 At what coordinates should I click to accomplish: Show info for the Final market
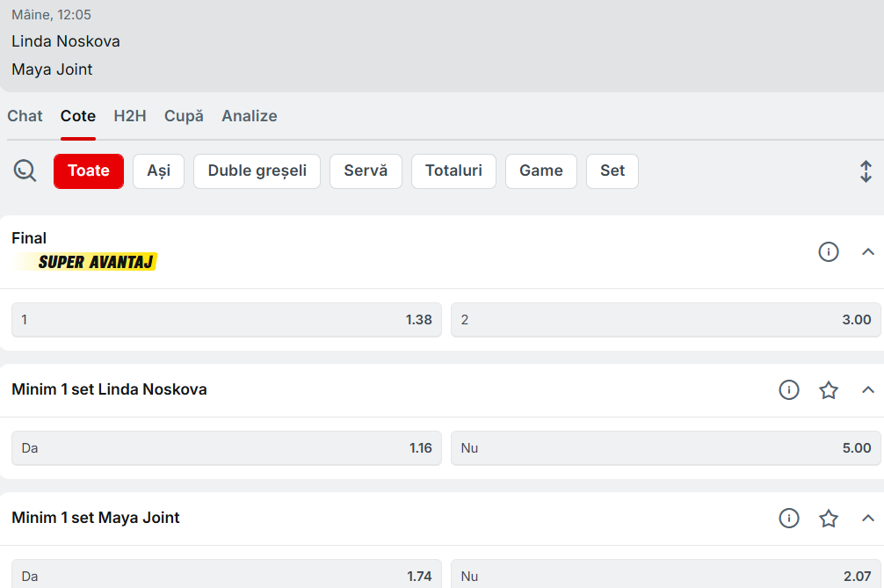click(x=829, y=252)
